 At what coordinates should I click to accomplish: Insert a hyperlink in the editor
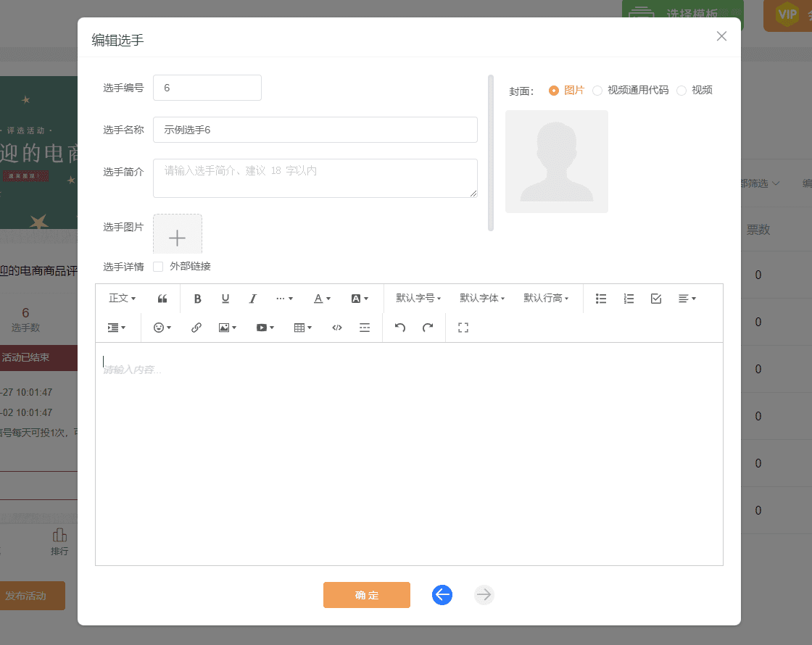[196, 327]
